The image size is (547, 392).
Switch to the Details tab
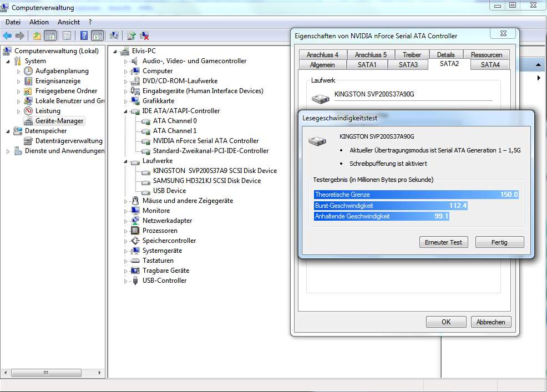(446, 55)
